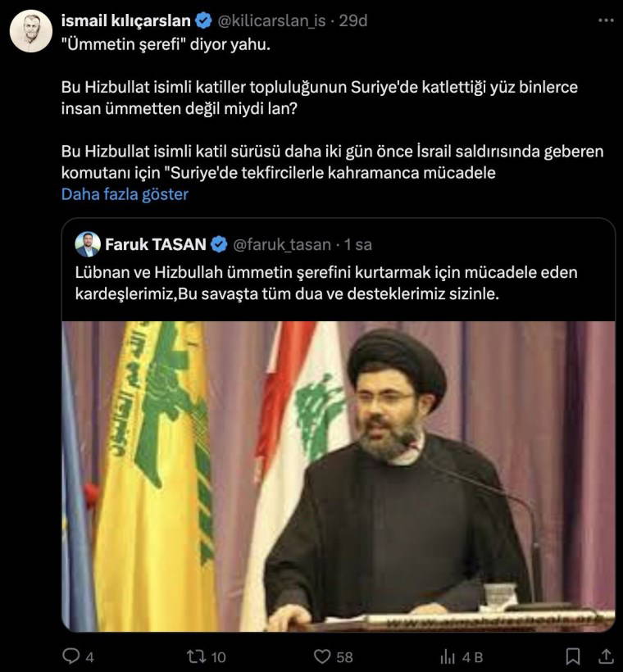Screen dimensions: 623x672
Task: Bookmark this tweet
Action: [573, 656]
